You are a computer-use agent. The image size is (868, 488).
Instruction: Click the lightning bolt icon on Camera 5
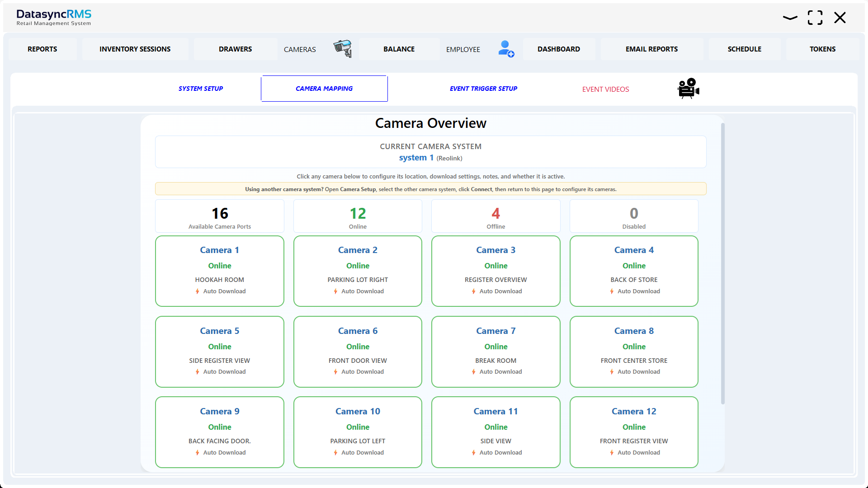(198, 372)
